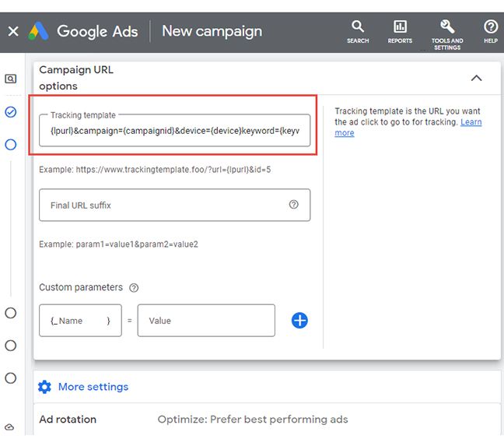
Task: Open the Help icon
Action: pyautogui.click(x=491, y=32)
